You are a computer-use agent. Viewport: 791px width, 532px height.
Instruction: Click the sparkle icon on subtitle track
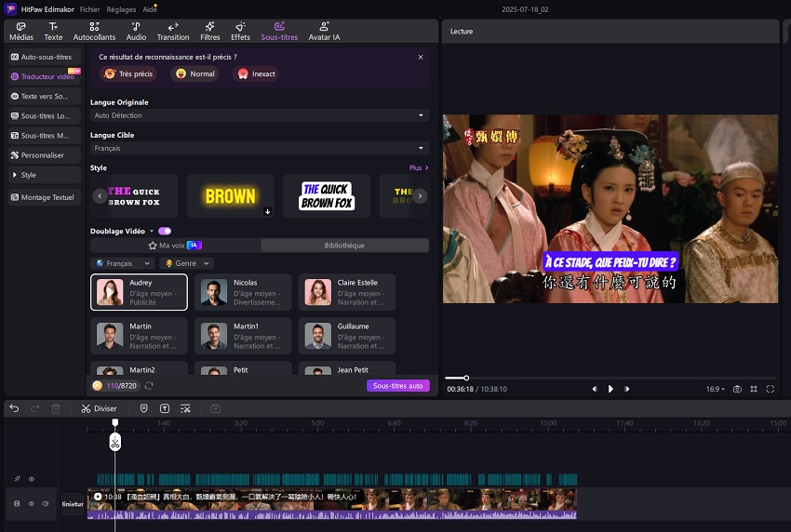click(17, 479)
